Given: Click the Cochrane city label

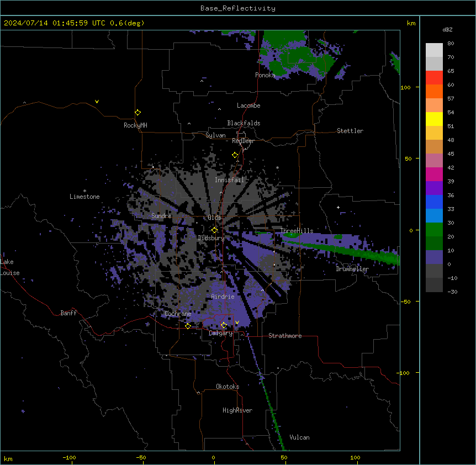Looking at the screenshot, I should (178, 314).
